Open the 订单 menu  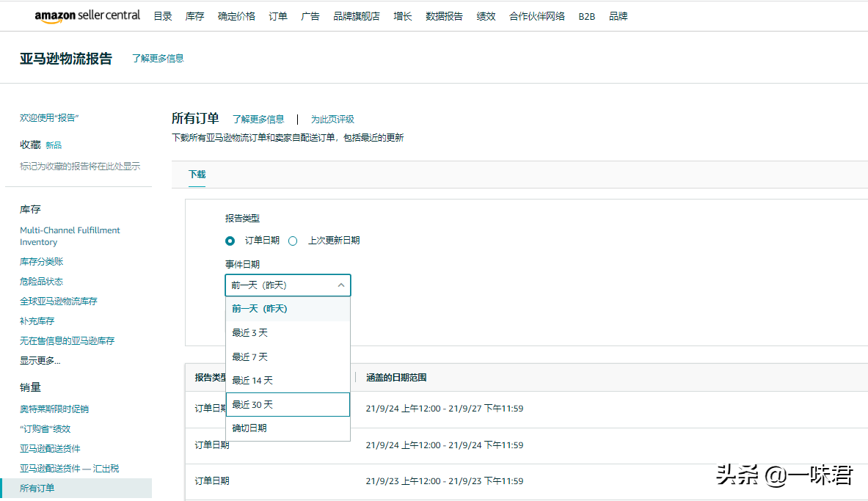pyautogui.click(x=278, y=17)
